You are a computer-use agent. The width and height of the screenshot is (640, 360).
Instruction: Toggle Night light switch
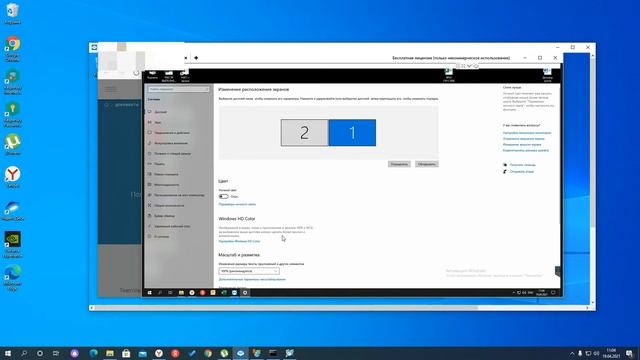[223, 196]
